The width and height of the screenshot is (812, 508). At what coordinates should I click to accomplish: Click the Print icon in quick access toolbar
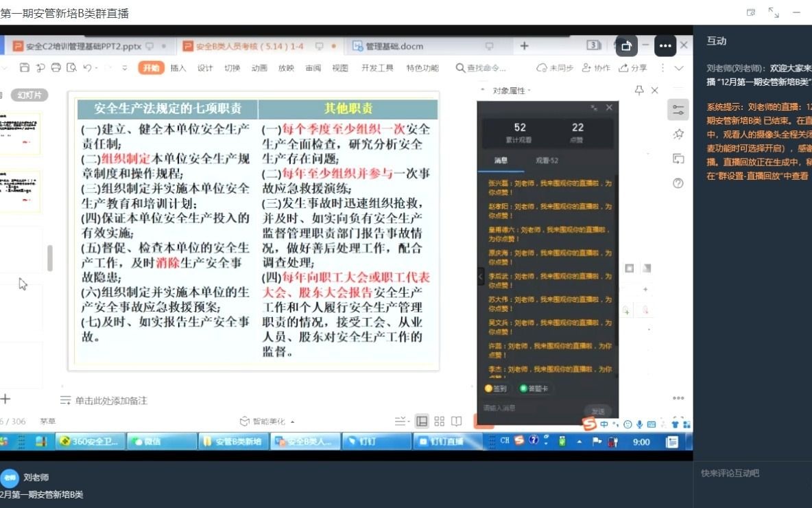click(56, 68)
